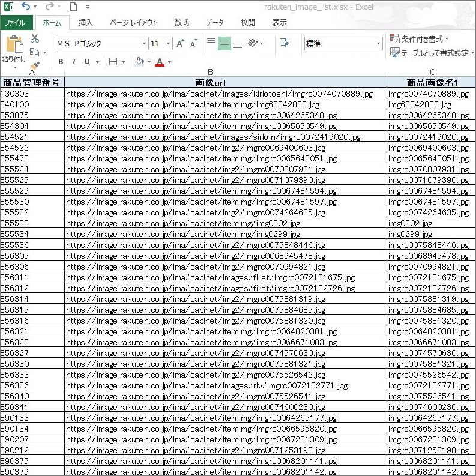Switch to the データ tab

215,22
